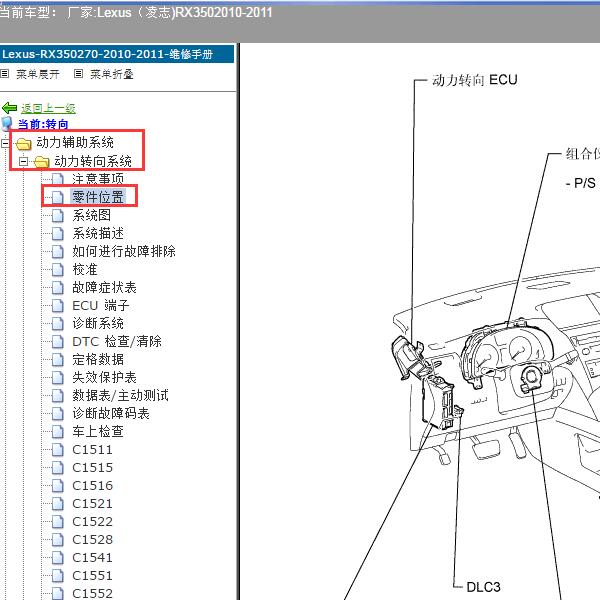The image size is (600, 600).
Task: Open the C1521 code page
Action: (92, 503)
